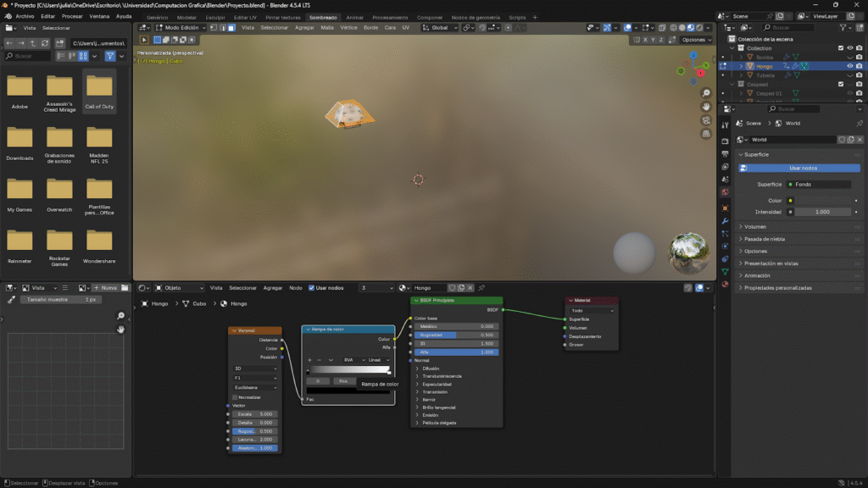Go to the parent directory
Screen dimensions: 868x488
click(34, 43)
